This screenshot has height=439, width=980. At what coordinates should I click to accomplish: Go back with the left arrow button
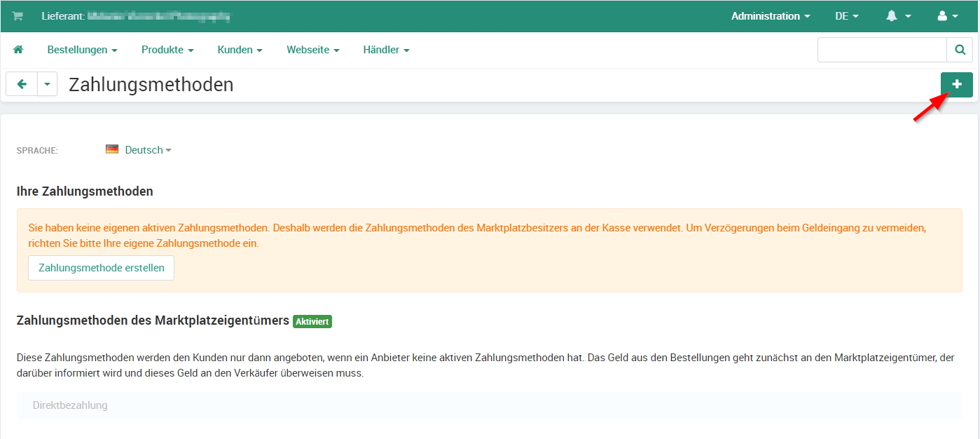[x=22, y=84]
